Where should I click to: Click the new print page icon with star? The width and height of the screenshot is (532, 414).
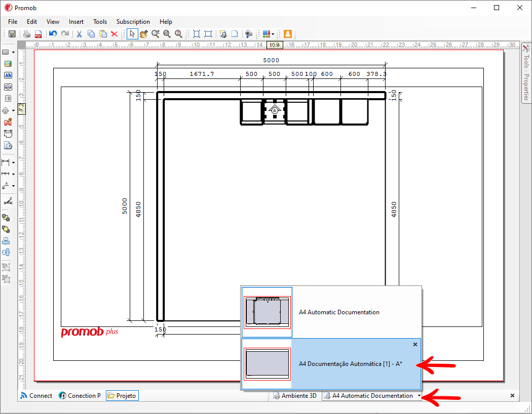click(223, 34)
